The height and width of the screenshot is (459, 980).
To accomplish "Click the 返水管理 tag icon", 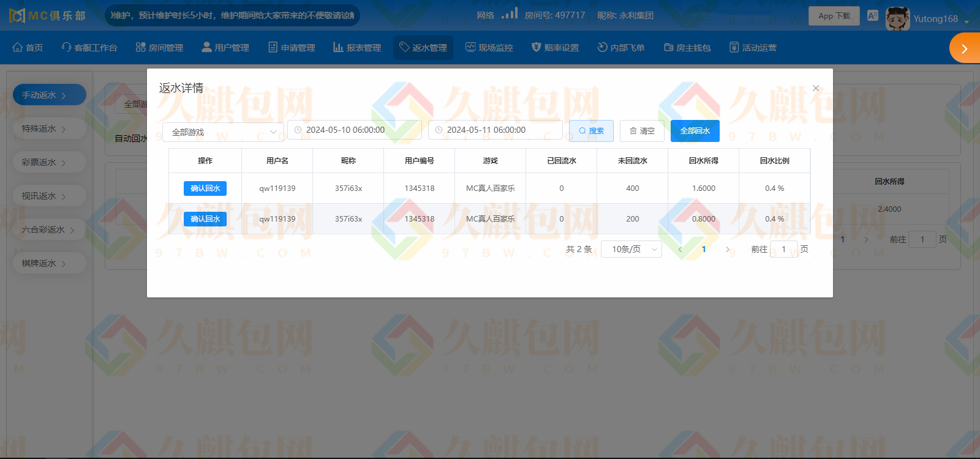I will pyautogui.click(x=404, y=47).
